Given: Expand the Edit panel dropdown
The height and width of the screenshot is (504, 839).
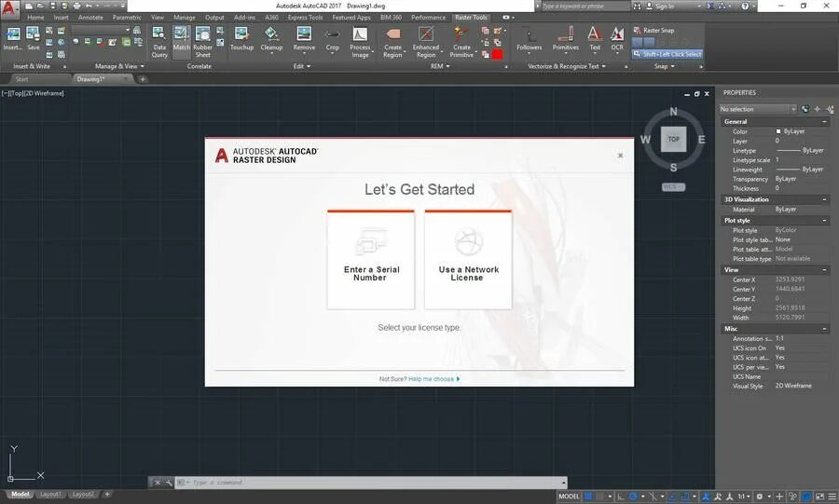Looking at the screenshot, I should click(x=302, y=66).
